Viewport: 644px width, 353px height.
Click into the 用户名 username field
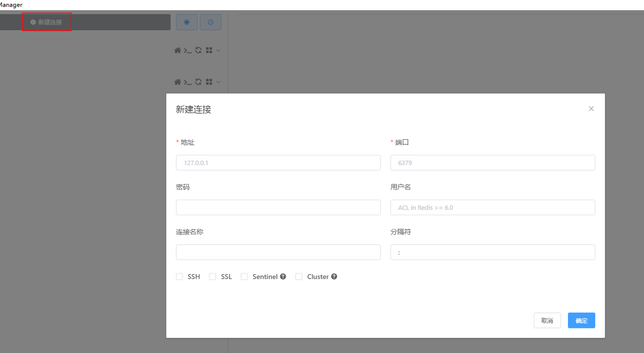coord(493,207)
